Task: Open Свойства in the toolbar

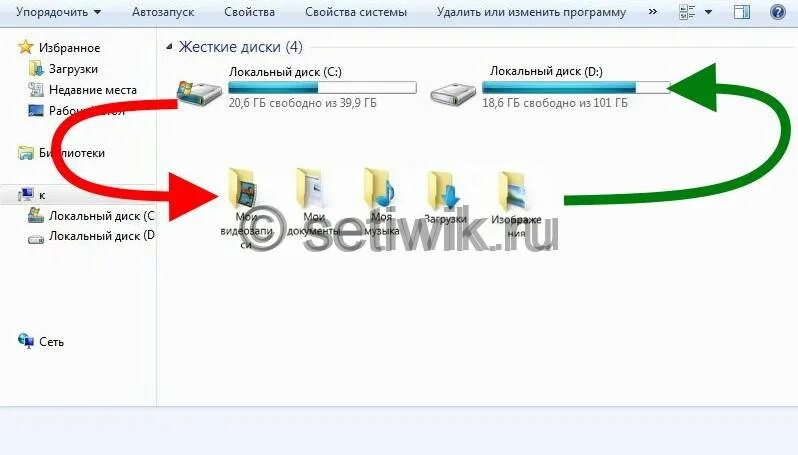Action: tap(249, 12)
